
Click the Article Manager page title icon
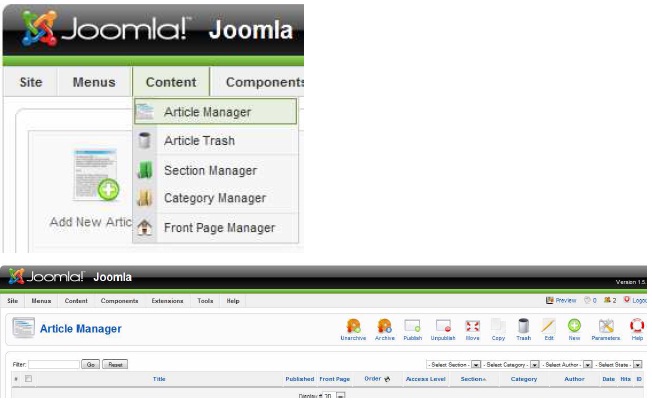[23, 328]
